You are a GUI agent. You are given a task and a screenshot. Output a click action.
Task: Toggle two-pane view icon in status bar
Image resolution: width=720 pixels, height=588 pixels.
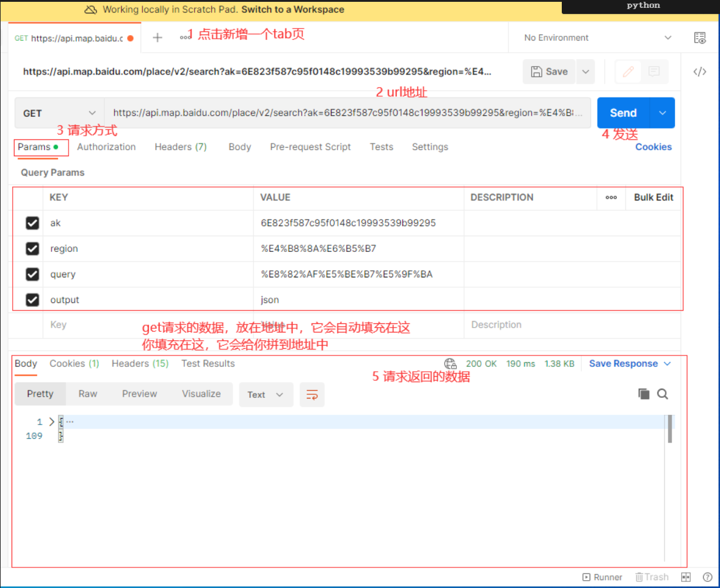click(x=685, y=577)
